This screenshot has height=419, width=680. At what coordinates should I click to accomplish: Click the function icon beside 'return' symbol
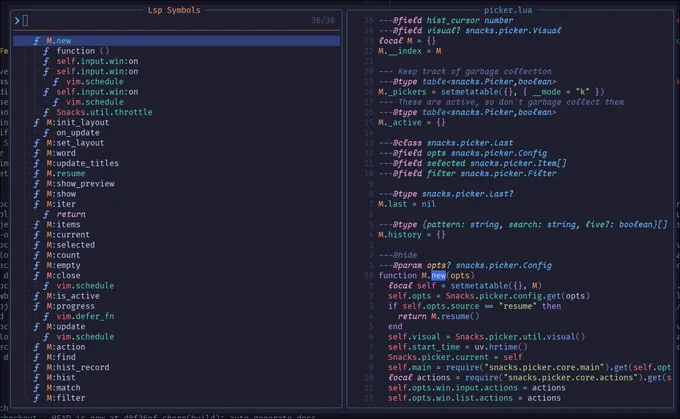(46, 214)
